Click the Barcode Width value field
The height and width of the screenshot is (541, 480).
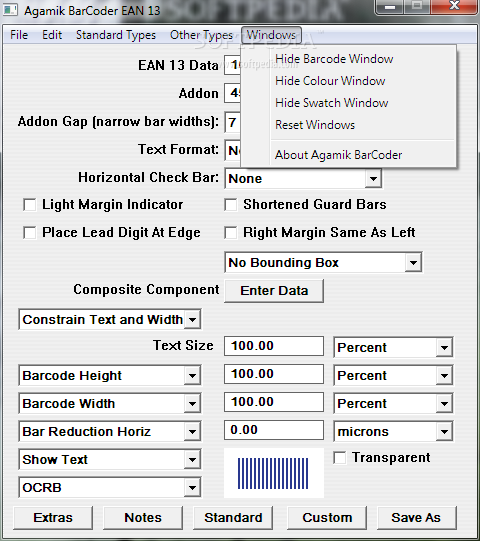(274, 402)
